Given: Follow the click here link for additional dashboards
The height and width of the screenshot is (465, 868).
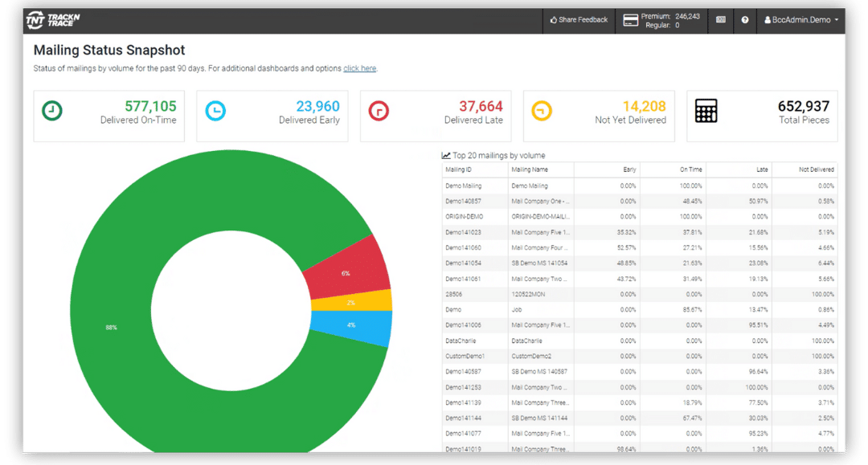Looking at the screenshot, I should (359, 68).
